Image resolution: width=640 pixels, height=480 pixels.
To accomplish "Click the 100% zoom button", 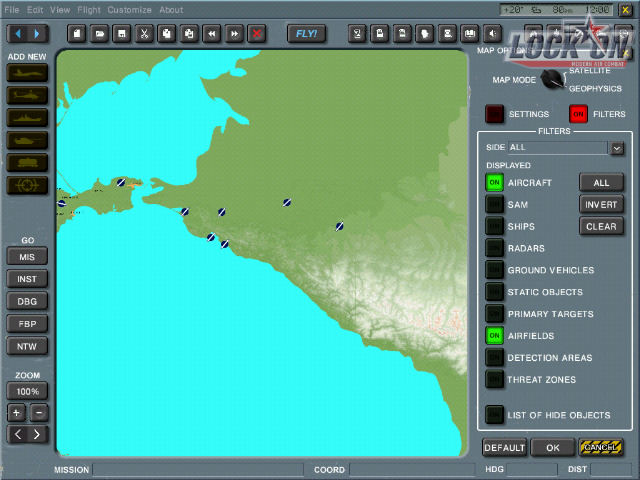I will coord(27,391).
